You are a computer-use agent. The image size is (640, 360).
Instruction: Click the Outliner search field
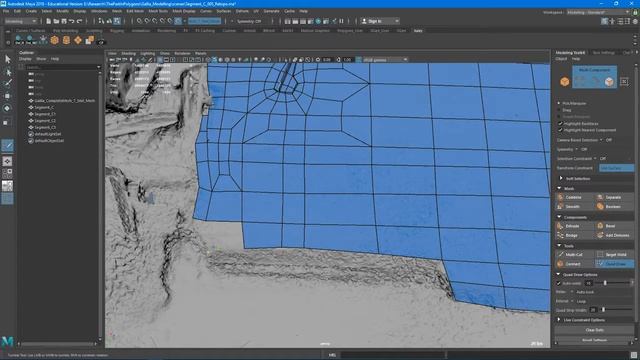[62, 67]
